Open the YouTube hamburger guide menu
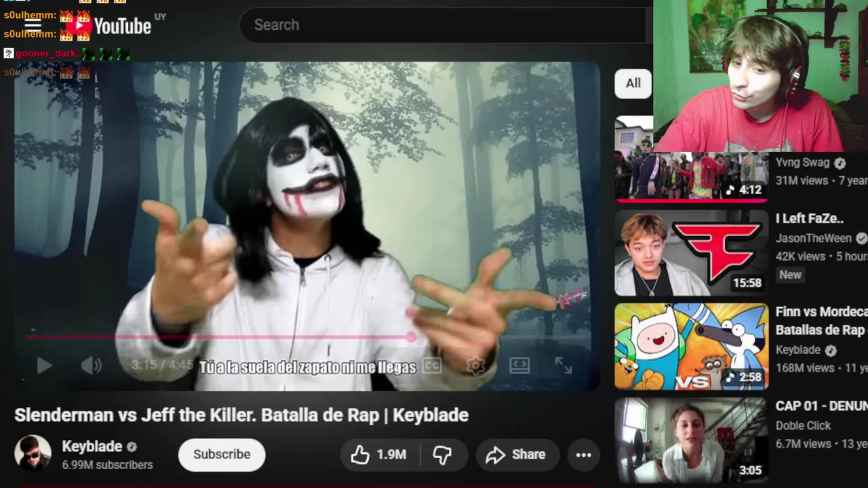 click(x=33, y=25)
